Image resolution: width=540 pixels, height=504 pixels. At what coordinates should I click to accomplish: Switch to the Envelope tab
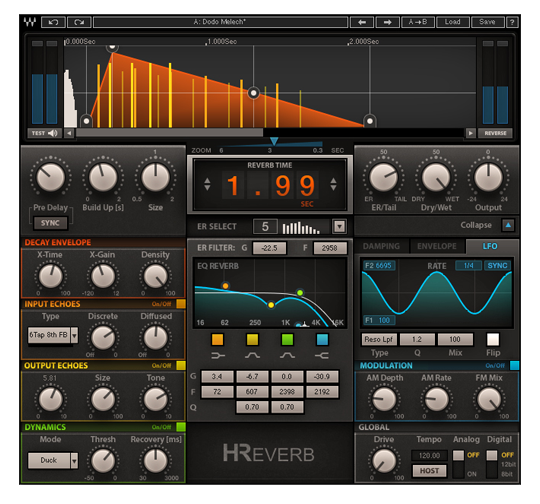[x=437, y=246]
